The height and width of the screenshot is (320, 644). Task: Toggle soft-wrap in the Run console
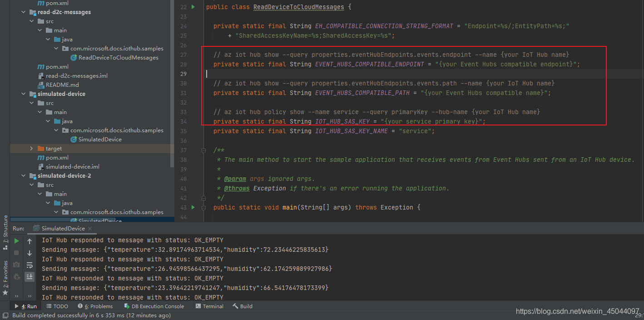[30, 265]
